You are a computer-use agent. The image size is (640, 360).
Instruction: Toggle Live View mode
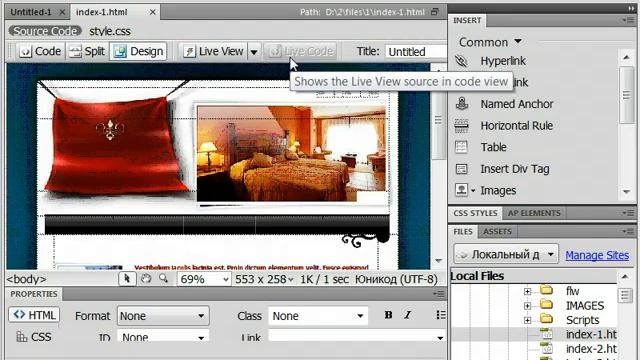[x=213, y=51]
